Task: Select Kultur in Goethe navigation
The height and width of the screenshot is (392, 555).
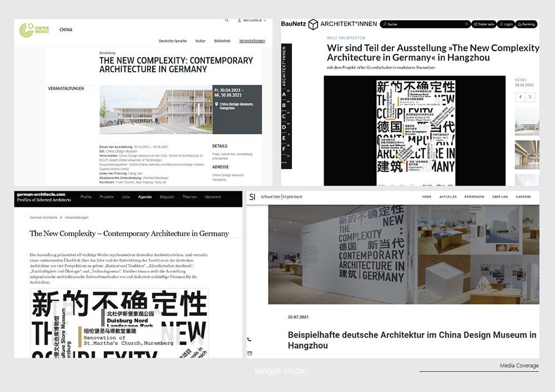Action: pos(200,41)
